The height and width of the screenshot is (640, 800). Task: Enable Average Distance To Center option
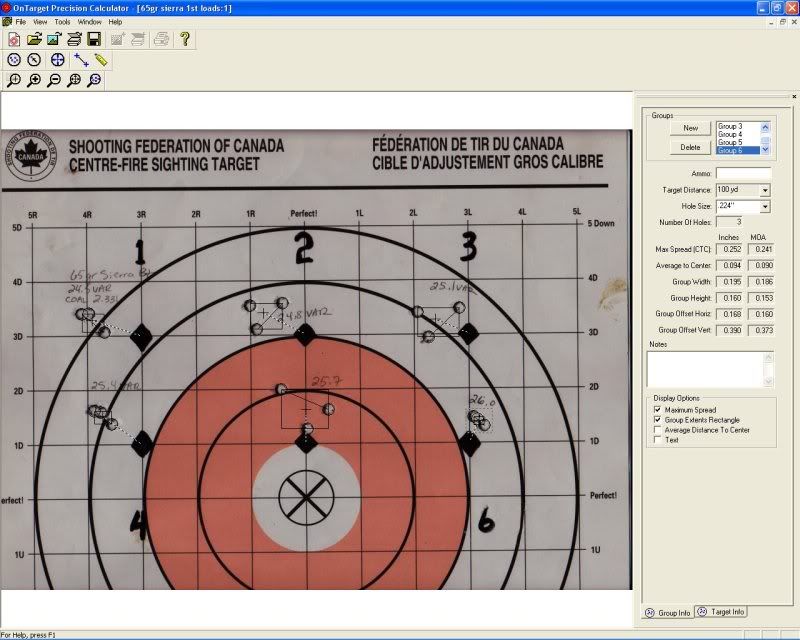point(658,430)
